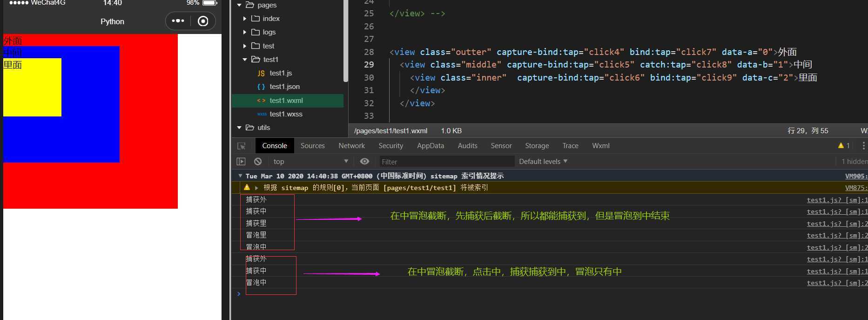Expand the index folder

(245, 19)
